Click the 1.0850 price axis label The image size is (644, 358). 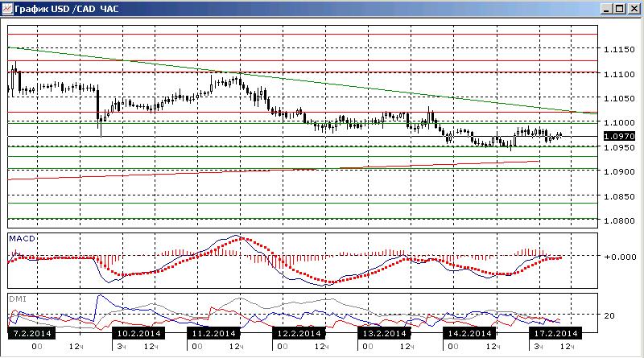tap(619, 196)
